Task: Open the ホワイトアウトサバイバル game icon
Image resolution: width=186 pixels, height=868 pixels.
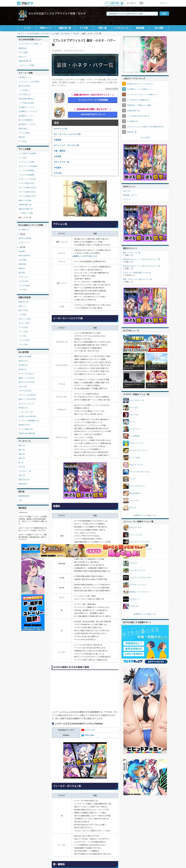Action: (126, 472)
